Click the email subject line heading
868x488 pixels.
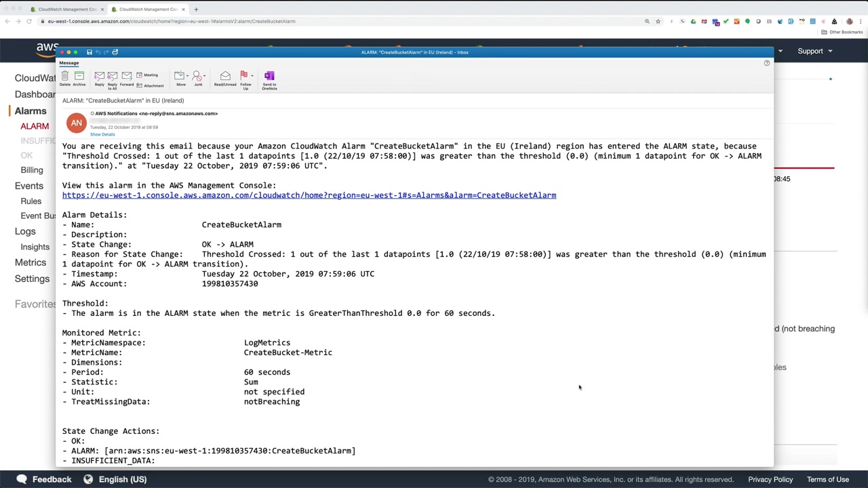123,101
